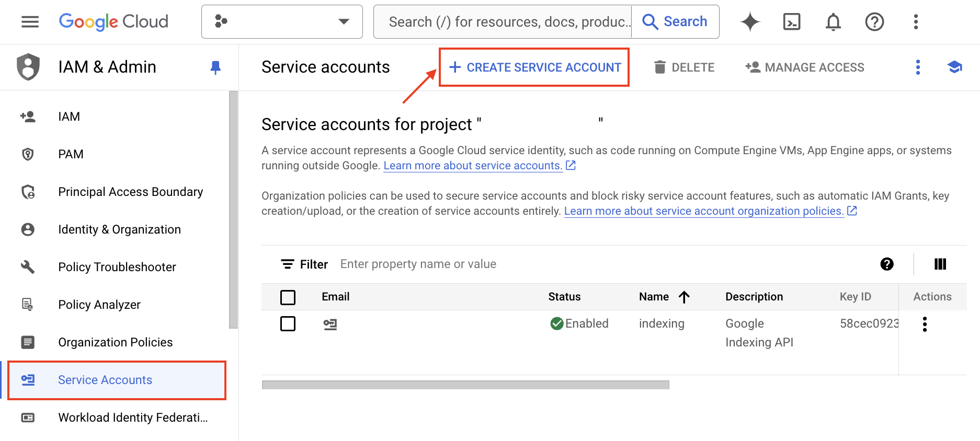Click the Delete button with trash icon
This screenshot has height=441, width=980.
(x=684, y=67)
